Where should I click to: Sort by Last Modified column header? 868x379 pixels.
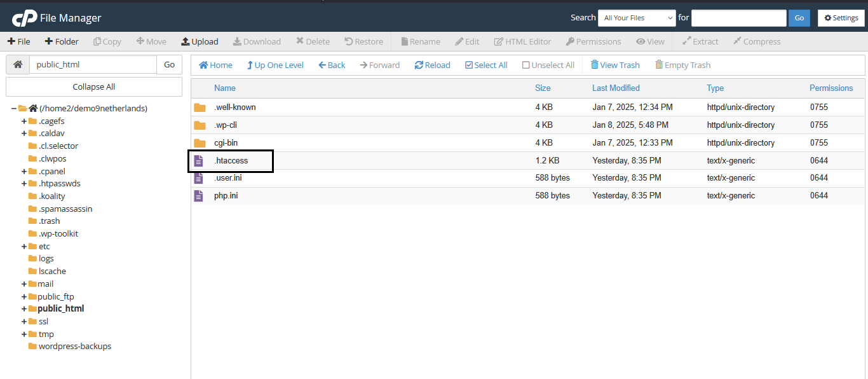616,88
